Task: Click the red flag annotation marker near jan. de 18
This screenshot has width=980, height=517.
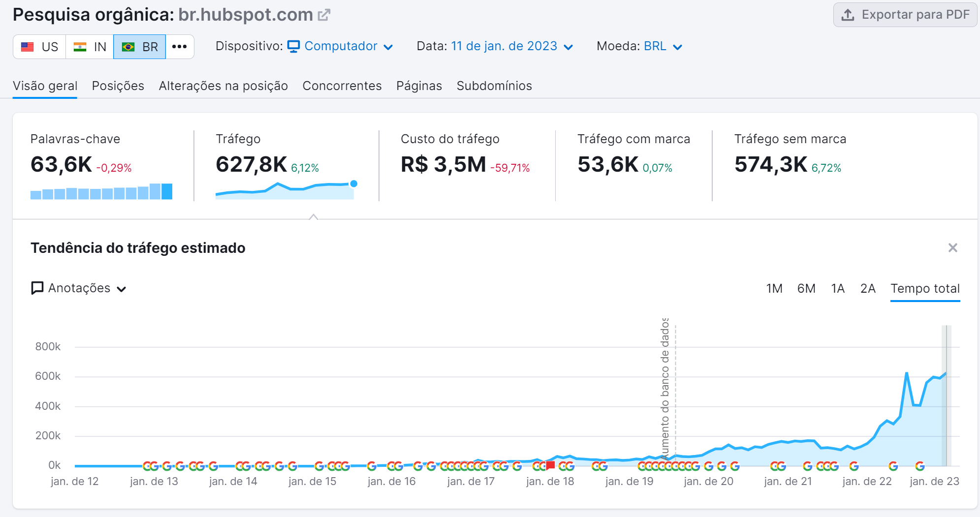Action: (x=550, y=465)
